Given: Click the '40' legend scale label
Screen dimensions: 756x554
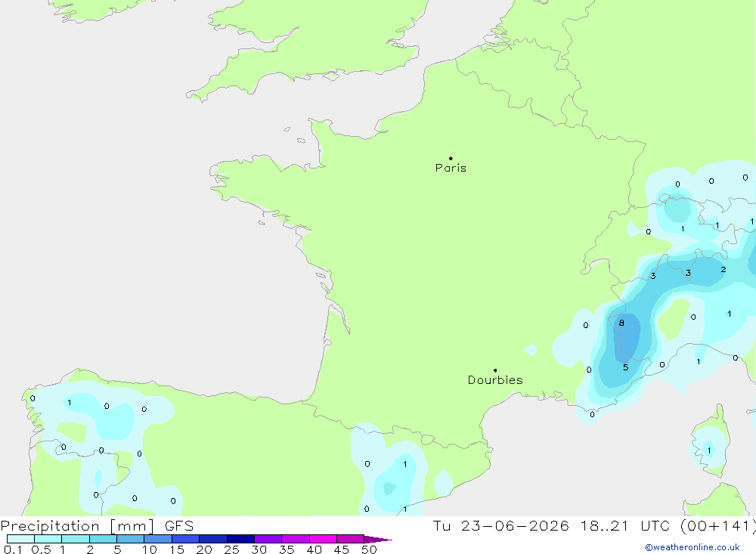Looking at the screenshot, I should pyautogui.click(x=314, y=549).
